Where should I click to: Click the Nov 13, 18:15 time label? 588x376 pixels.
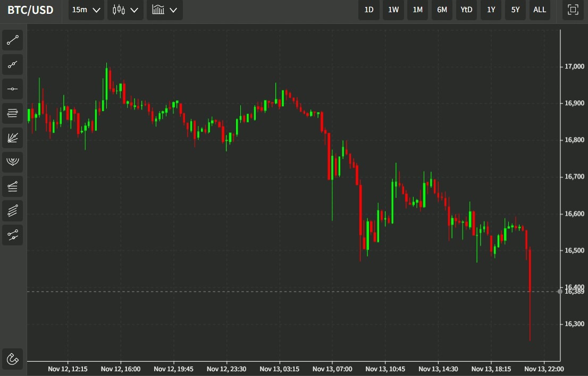click(x=491, y=369)
